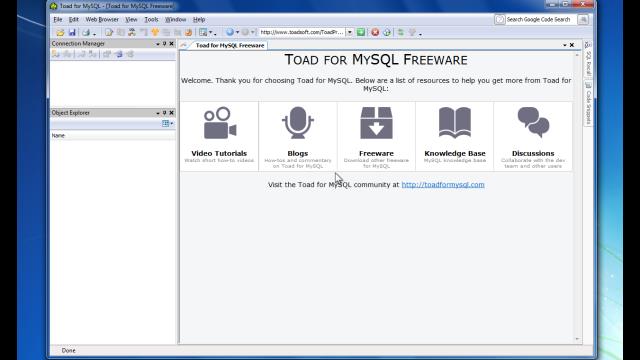Click the open folder toolbar icon
This screenshot has width=640, height=360.
pos(60,32)
